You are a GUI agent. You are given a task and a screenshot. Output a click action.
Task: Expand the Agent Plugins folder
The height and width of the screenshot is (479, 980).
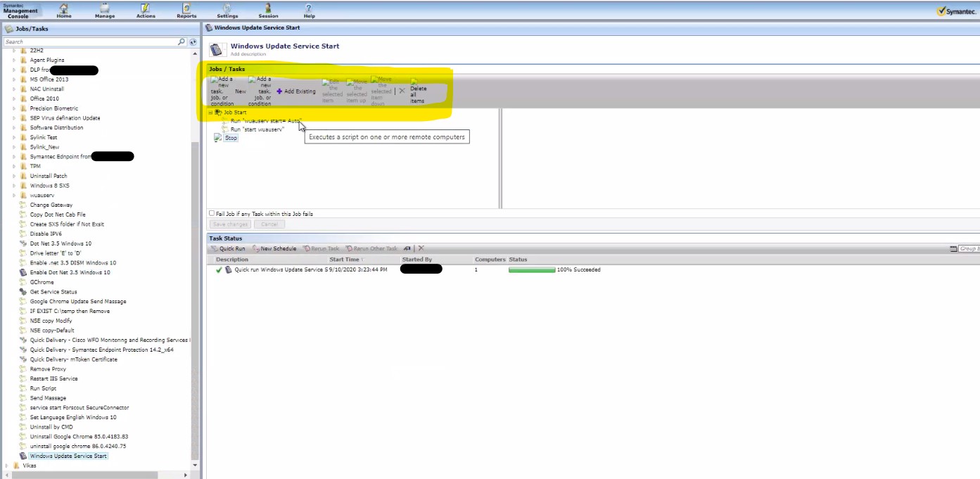[x=14, y=60]
